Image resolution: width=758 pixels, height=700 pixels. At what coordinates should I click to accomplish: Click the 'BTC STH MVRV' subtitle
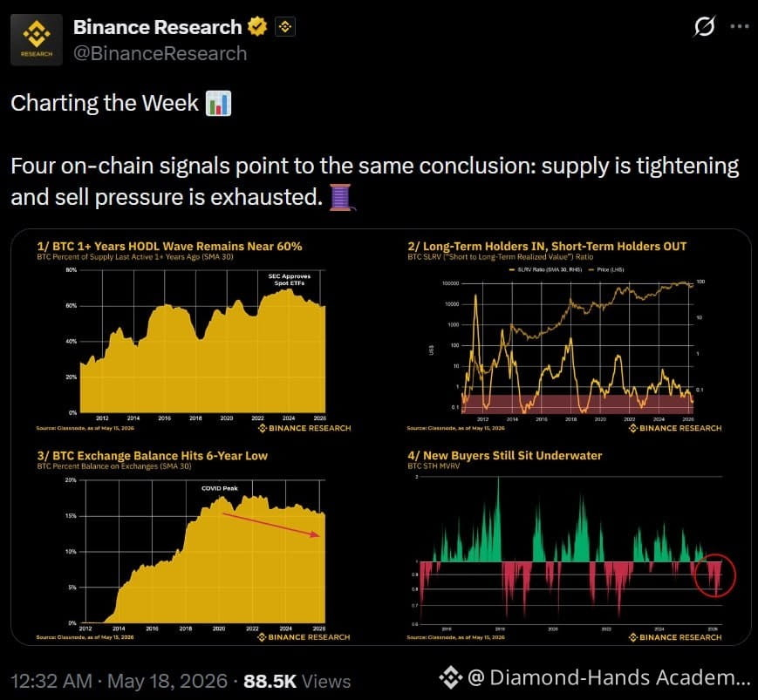(x=434, y=466)
